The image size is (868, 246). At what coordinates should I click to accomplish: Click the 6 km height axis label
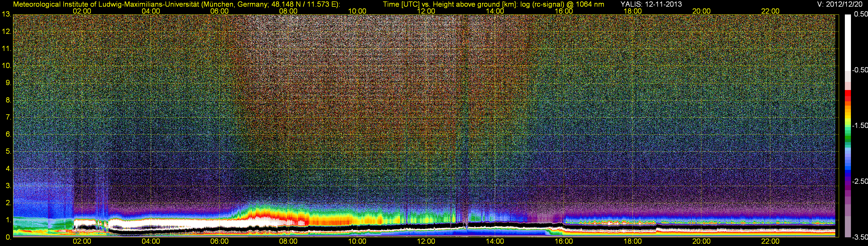(x=8, y=135)
